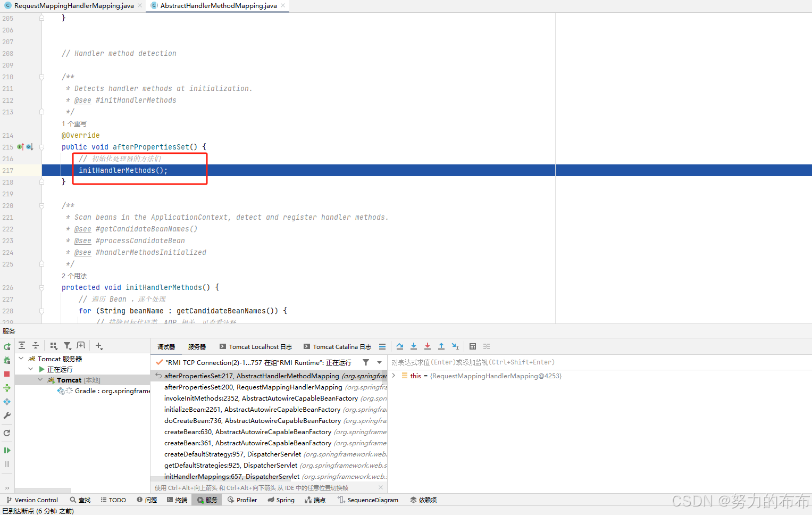812x515 pixels.
Task: Click the rerun in debug mode bug icon
Action: pyautogui.click(x=7, y=360)
